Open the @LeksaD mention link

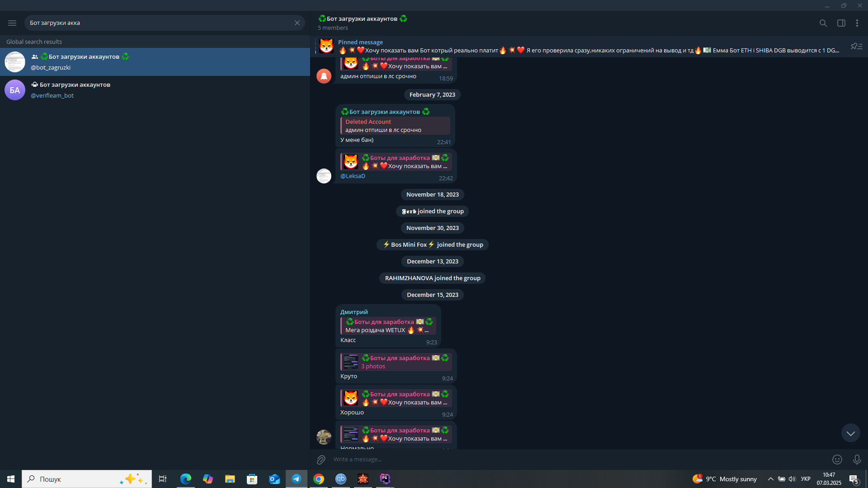[x=353, y=176]
